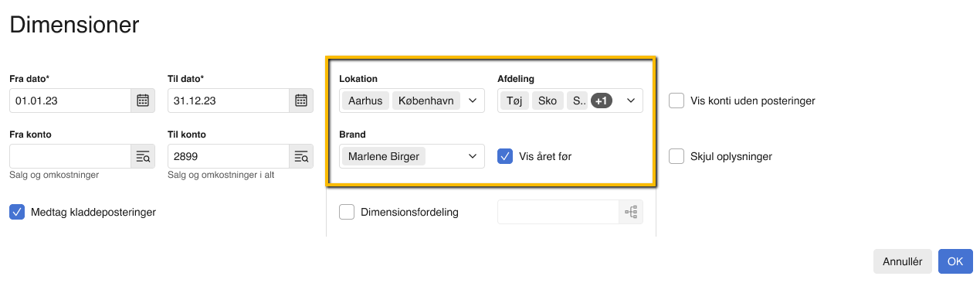The image size is (980, 283).
Task: Tick the Dimensionsfordeling checkbox
Action: click(347, 212)
